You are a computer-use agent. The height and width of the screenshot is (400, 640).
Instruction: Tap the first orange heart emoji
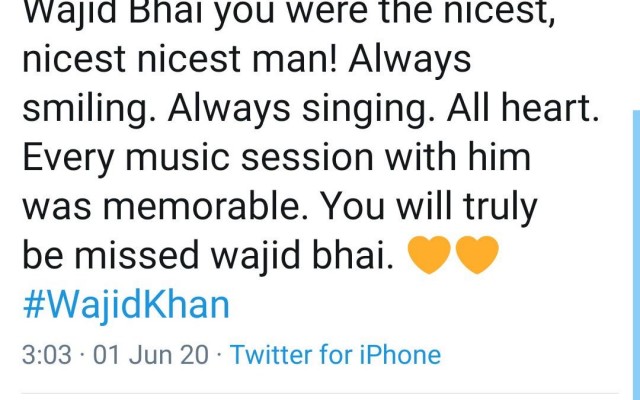point(429,254)
